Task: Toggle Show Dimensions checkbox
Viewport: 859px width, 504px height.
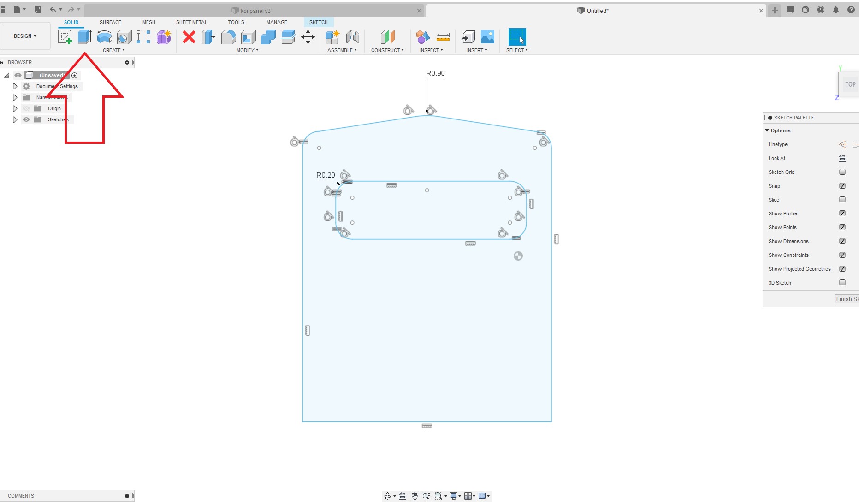Action: [842, 241]
